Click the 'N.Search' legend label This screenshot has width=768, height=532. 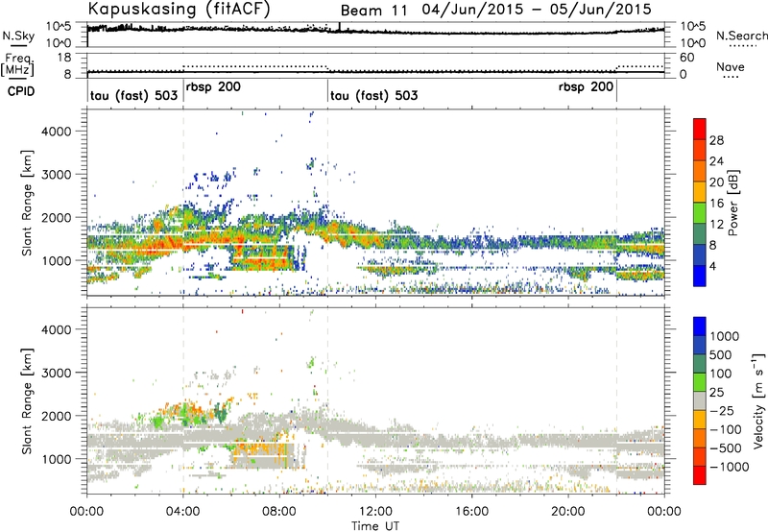tap(742, 36)
